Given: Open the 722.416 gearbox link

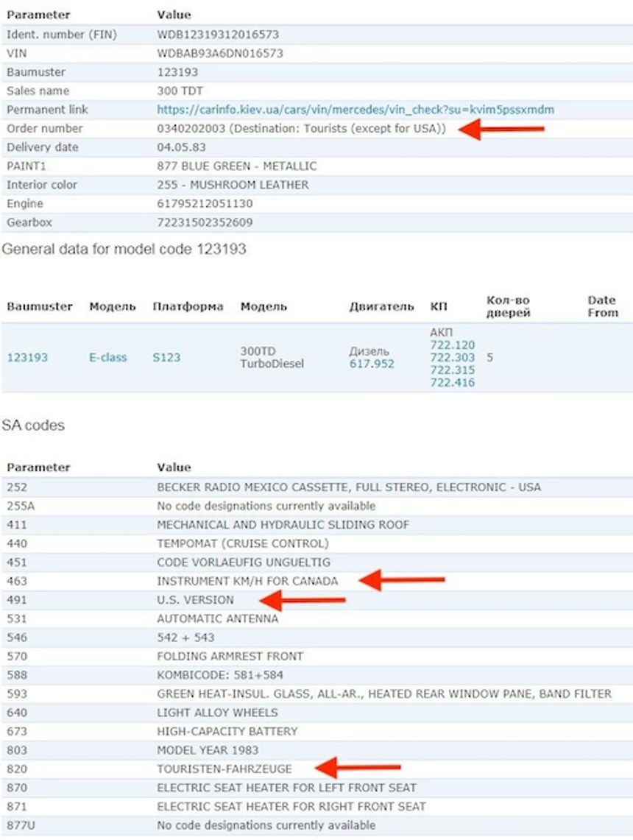Looking at the screenshot, I should (452, 382).
